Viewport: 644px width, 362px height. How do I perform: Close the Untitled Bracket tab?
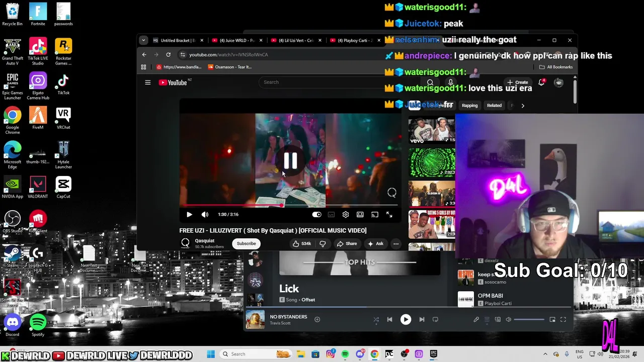click(x=202, y=40)
